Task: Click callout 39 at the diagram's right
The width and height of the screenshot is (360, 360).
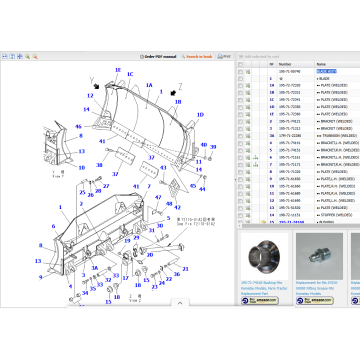Action: click(x=213, y=147)
